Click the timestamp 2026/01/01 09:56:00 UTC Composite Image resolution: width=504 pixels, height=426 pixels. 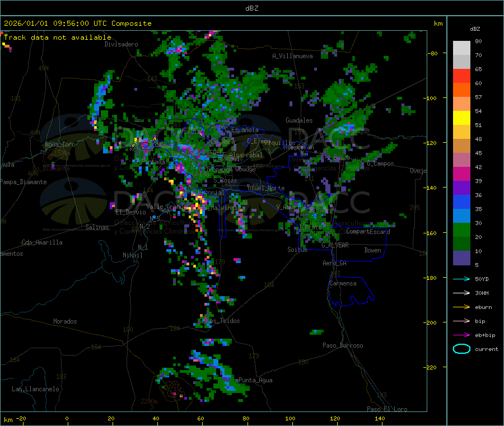point(77,24)
